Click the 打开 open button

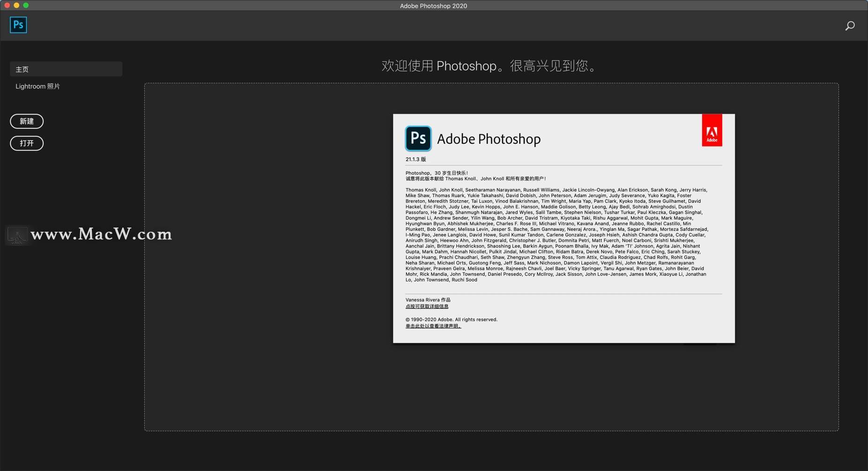pyautogui.click(x=27, y=143)
